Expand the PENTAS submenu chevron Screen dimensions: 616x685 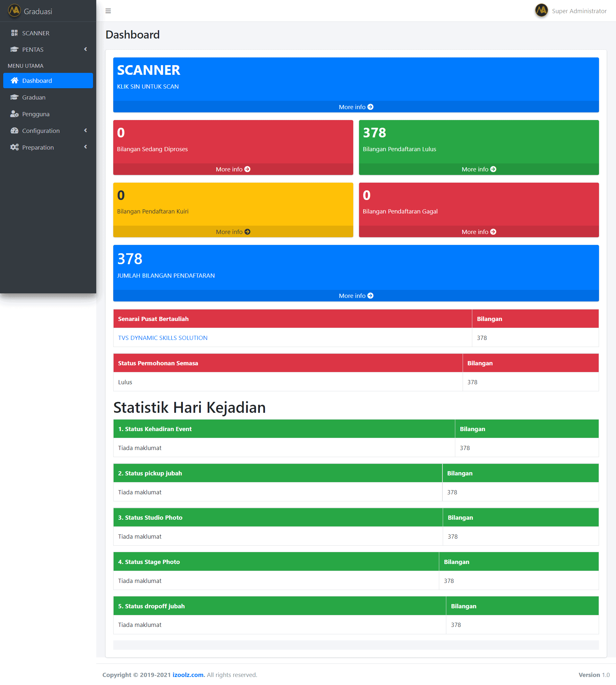(x=86, y=49)
